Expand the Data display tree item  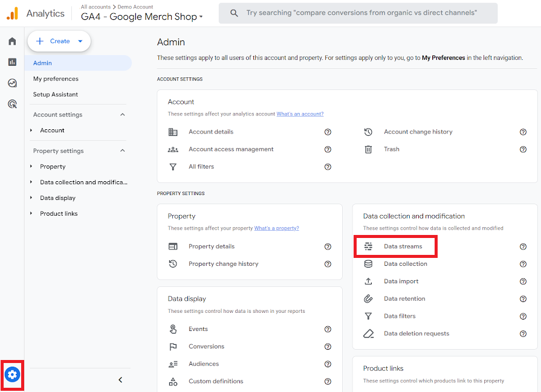pyautogui.click(x=31, y=198)
